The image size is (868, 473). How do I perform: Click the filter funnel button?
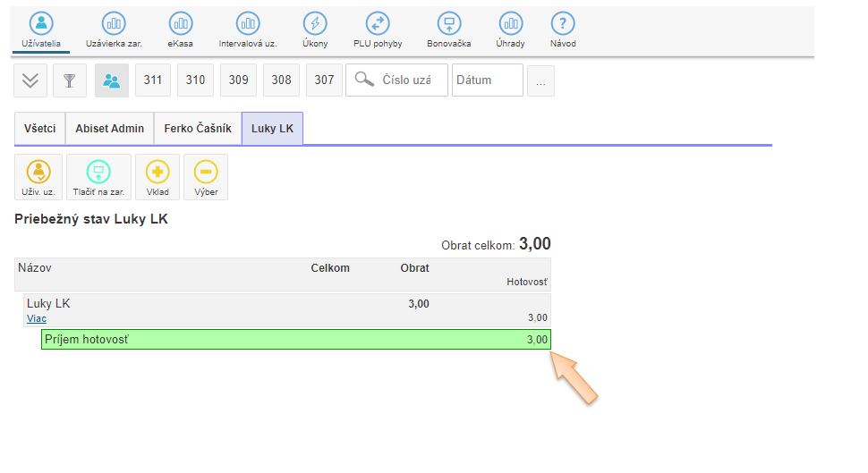coord(70,80)
